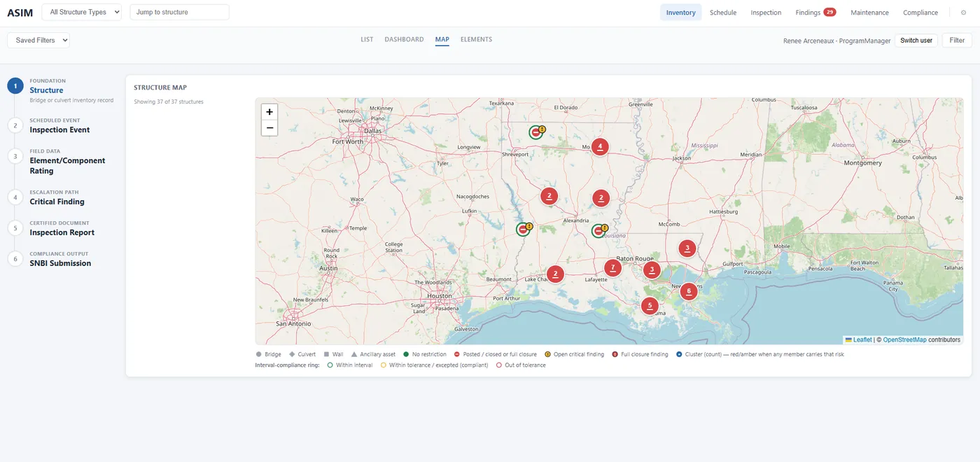Open the Inventory tab
The width and height of the screenshot is (980, 462).
pos(680,13)
